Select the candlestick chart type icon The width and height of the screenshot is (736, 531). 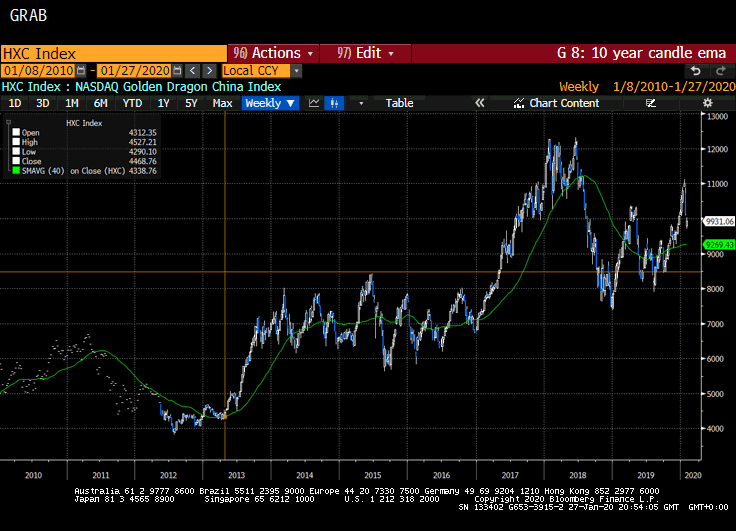(338, 103)
